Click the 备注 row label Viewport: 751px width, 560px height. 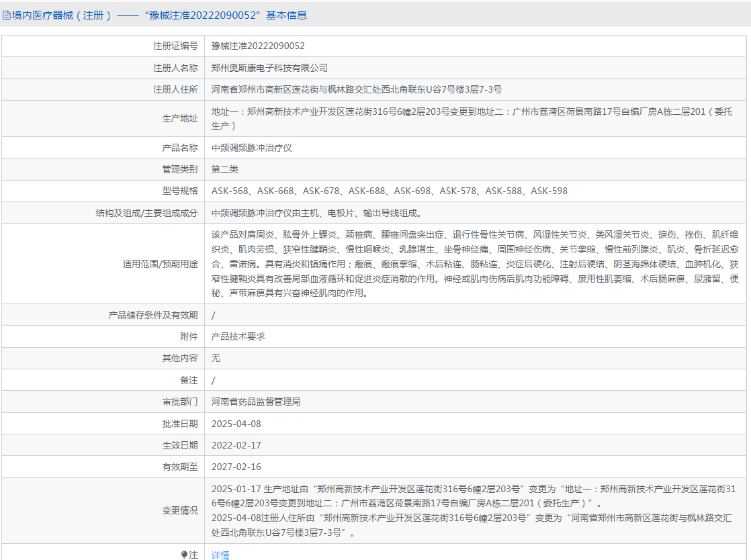(x=189, y=380)
